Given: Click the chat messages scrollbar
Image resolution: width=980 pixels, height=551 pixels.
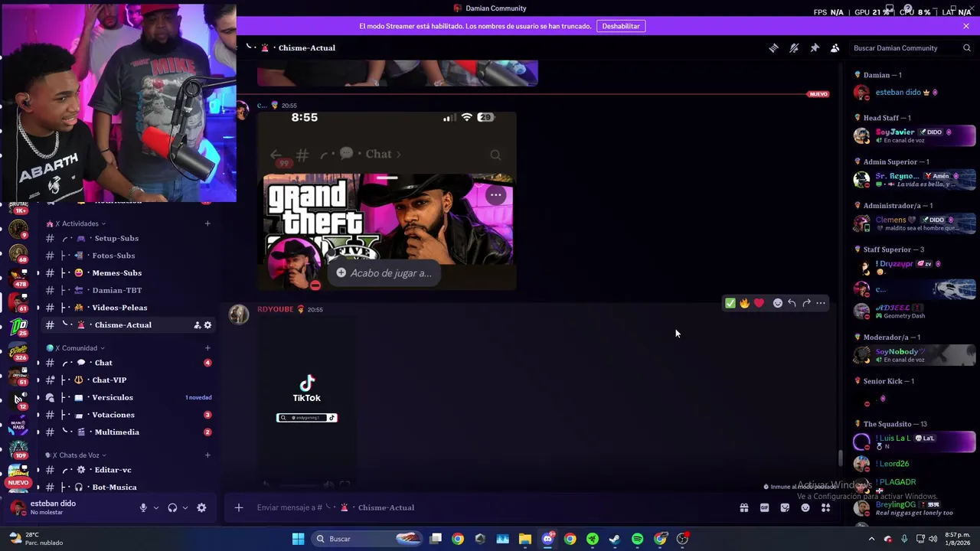Looking at the screenshot, I should tap(840, 458).
